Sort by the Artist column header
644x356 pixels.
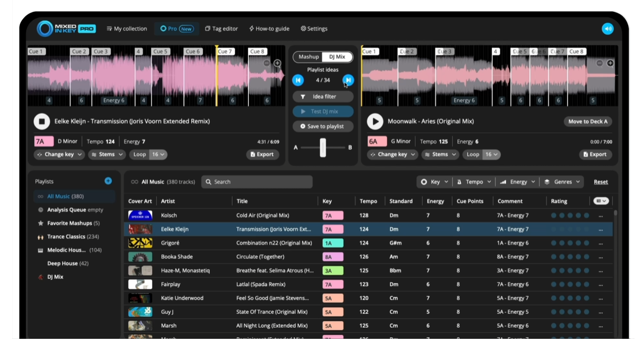[x=168, y=201]
